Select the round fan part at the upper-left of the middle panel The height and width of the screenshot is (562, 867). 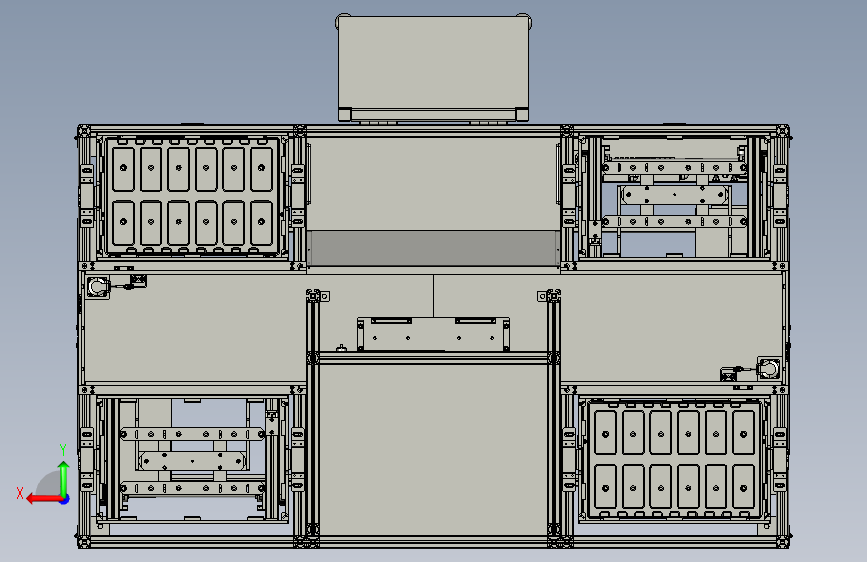coord(98,288)
